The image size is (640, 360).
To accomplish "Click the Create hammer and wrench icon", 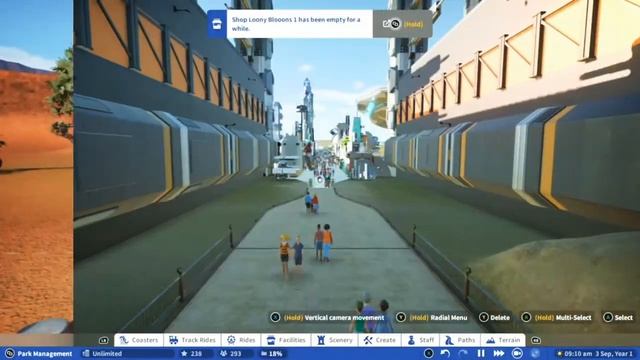I will pyautogui.click(x=368, y=340).
